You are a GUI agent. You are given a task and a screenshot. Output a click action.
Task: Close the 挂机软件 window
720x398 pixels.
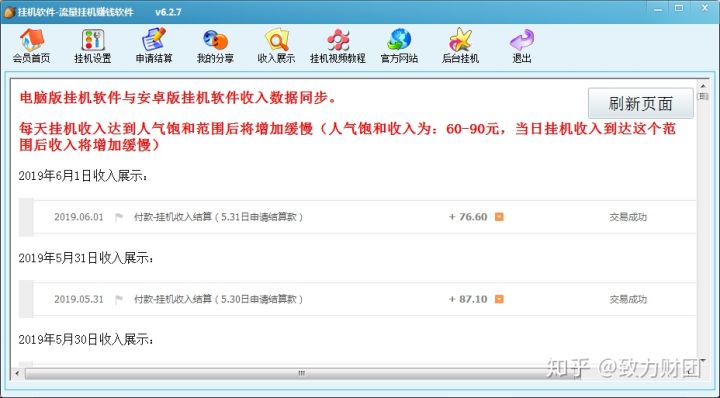704,9
